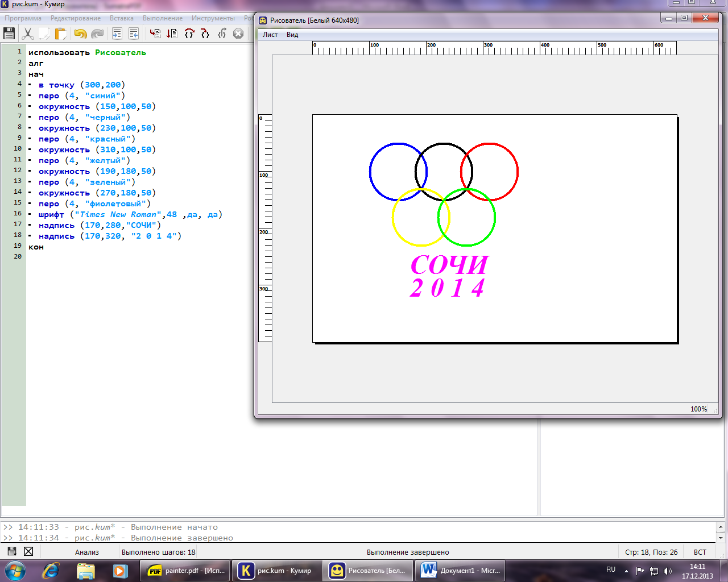728x582 pixels.
Task: Click the 100% zoom label in Рисователь
Action: click(x=698, y=409)
